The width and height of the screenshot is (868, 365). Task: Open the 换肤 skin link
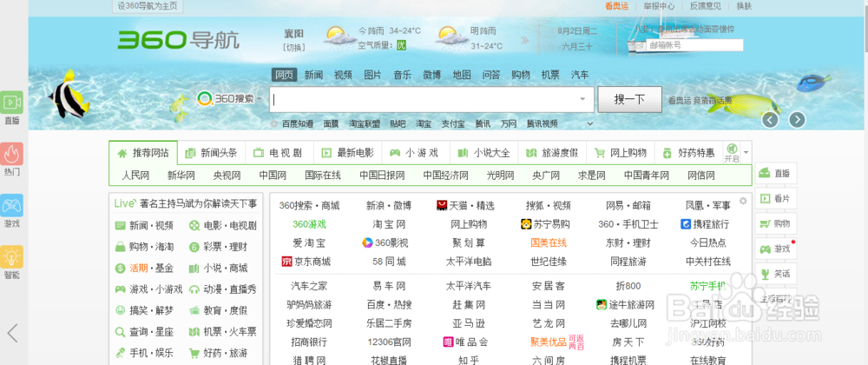click(744, 6)
